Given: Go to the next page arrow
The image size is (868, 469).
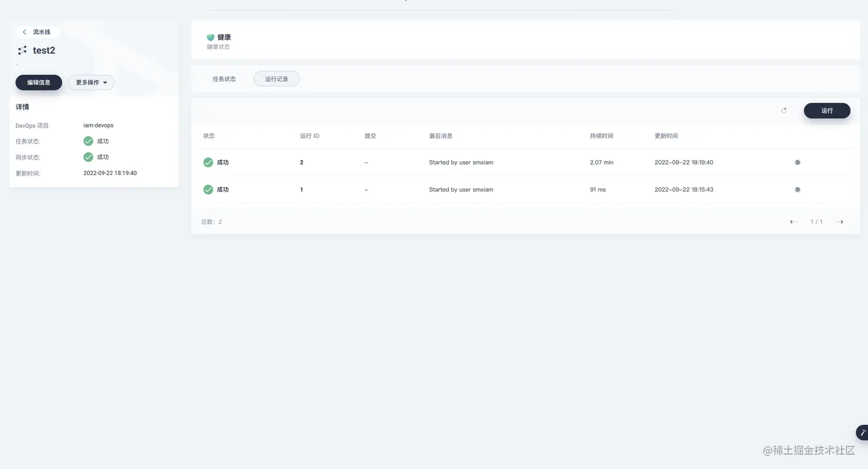Looking at the screenshot, I should point(839,222).
